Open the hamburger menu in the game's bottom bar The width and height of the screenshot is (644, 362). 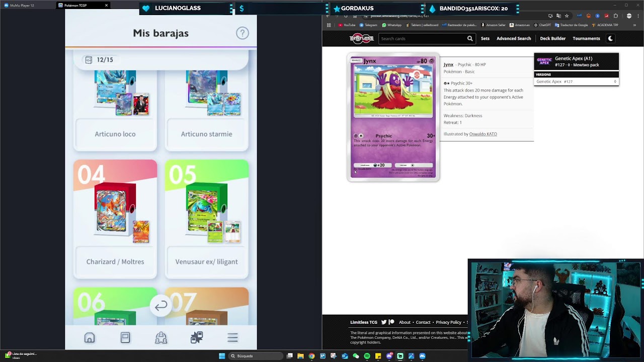232,338
